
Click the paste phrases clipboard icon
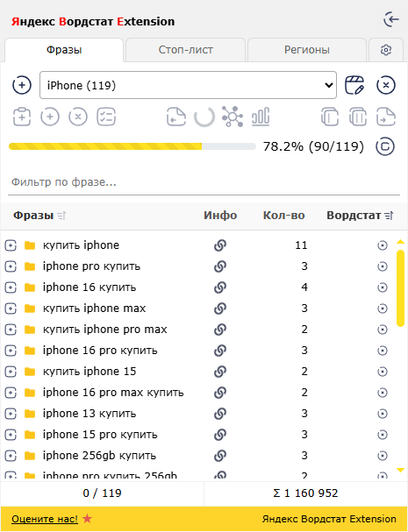coord(22,117)
